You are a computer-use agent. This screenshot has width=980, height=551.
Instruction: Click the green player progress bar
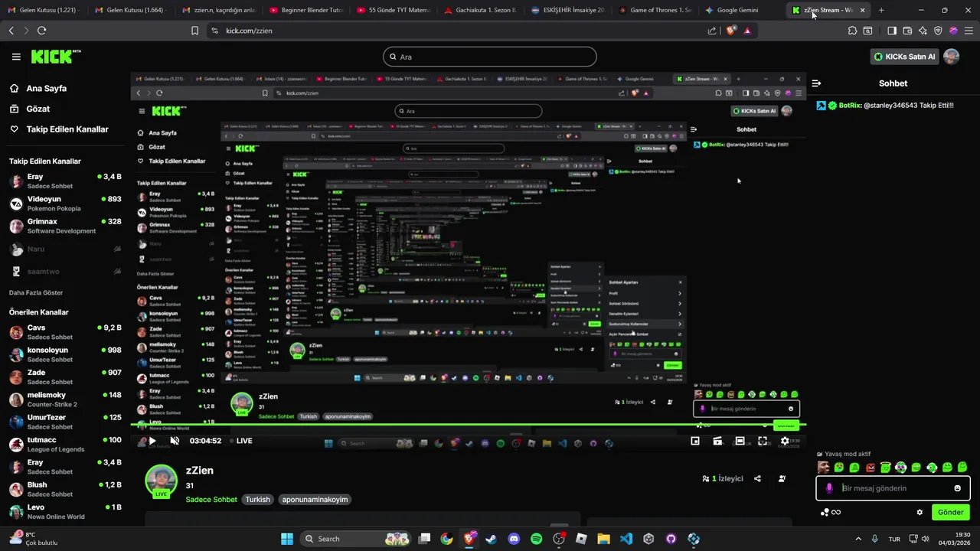coord(468,425)
